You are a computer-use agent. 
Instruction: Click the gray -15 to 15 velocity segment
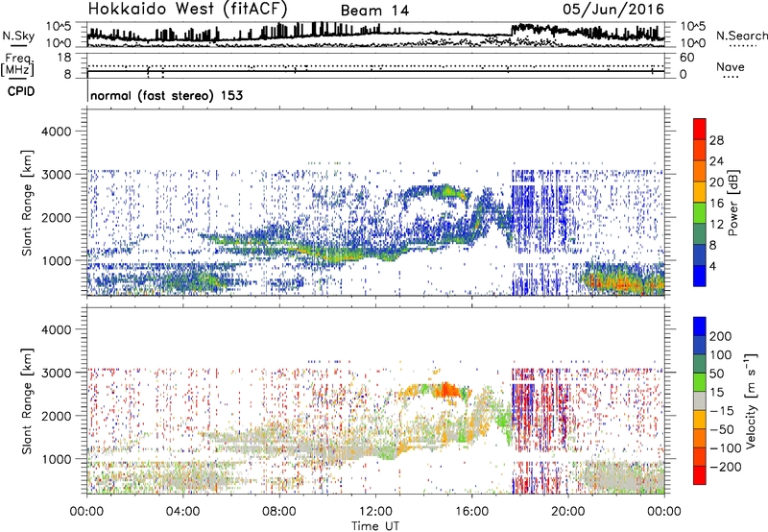tap(700, 400)
